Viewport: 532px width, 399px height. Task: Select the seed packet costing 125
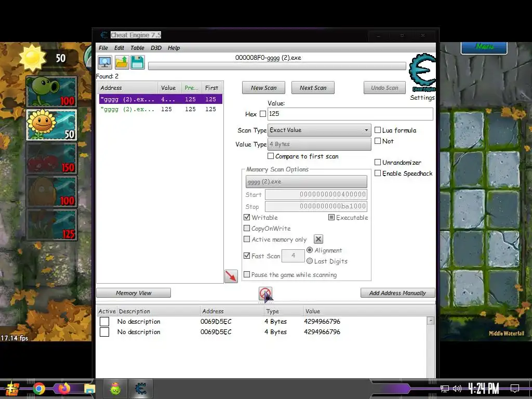51,224
